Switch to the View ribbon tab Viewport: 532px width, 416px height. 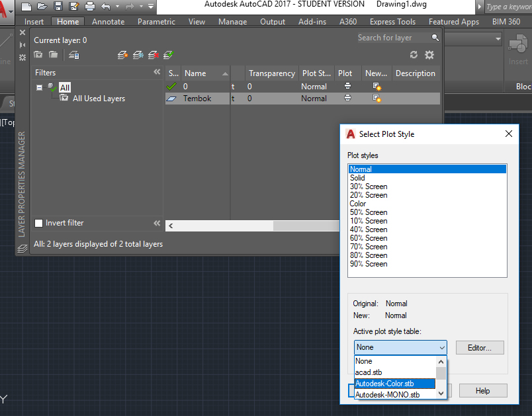[x=197, y=22]
